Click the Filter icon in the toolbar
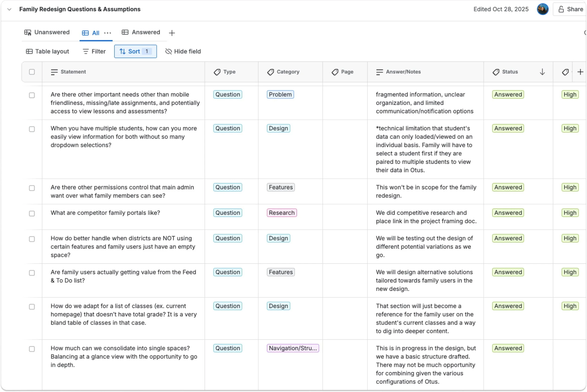Screen dimensions: 587x392 coord(85,51)
